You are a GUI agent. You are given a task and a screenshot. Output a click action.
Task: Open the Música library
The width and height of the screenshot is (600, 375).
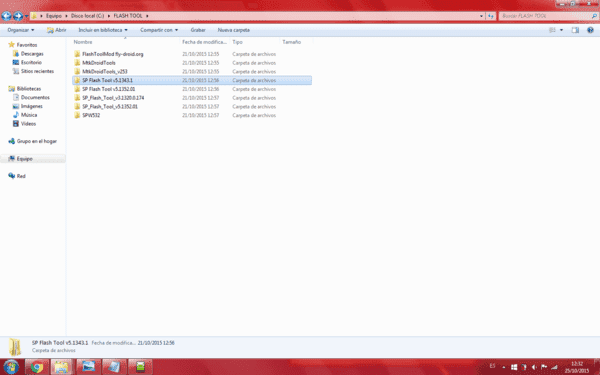[x=29, y=115]
